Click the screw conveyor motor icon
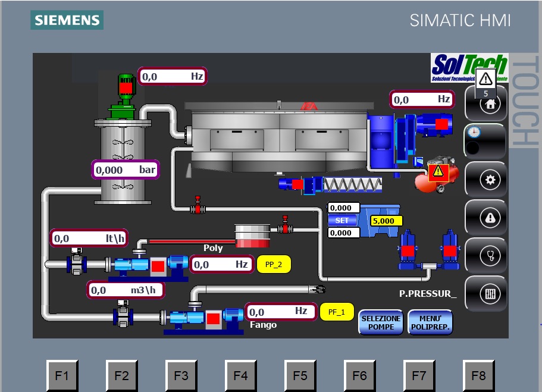Viewport: 542px width, 392px height. point(292,184)
